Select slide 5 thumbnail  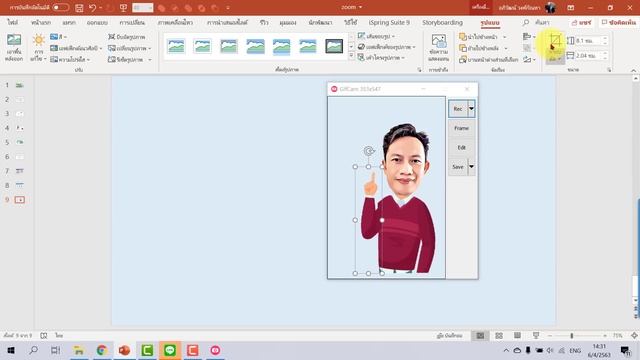click(20, 142)
